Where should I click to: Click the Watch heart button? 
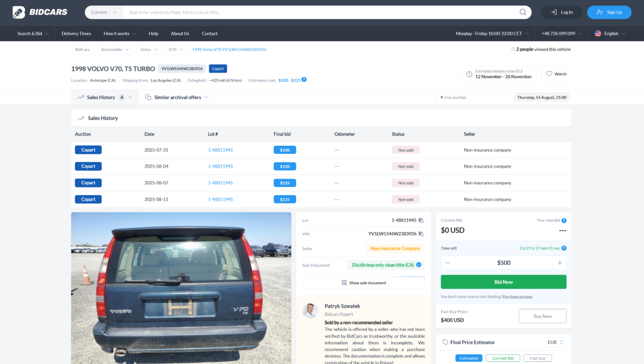(556, 74)
